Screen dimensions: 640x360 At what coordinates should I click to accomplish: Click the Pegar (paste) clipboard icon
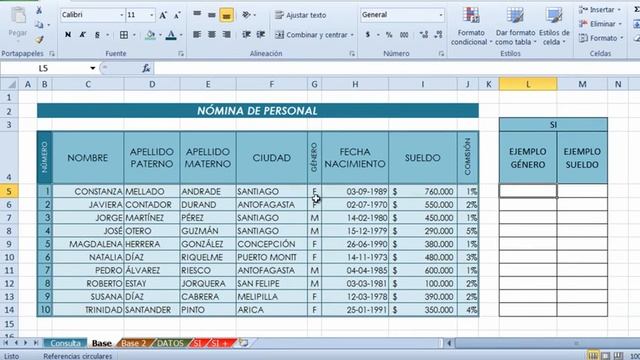coord(18,17)
